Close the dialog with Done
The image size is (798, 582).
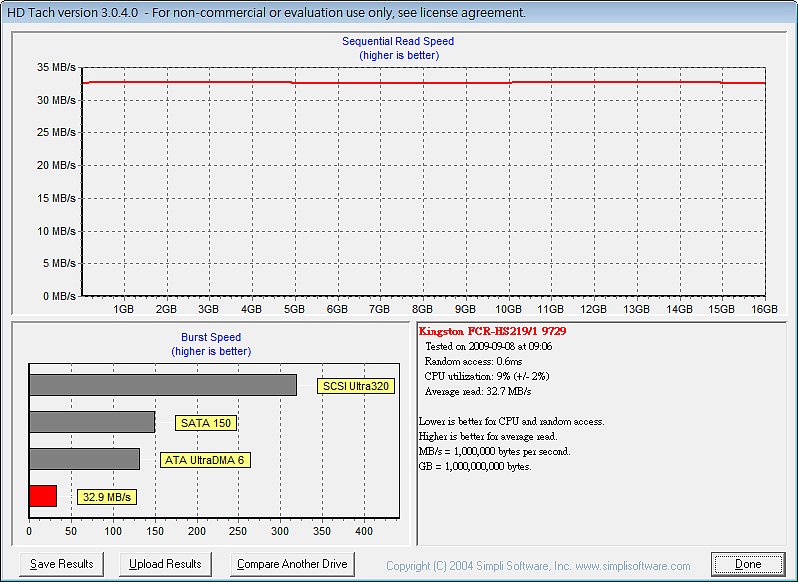pyautogui.click(x=748, y=564)
